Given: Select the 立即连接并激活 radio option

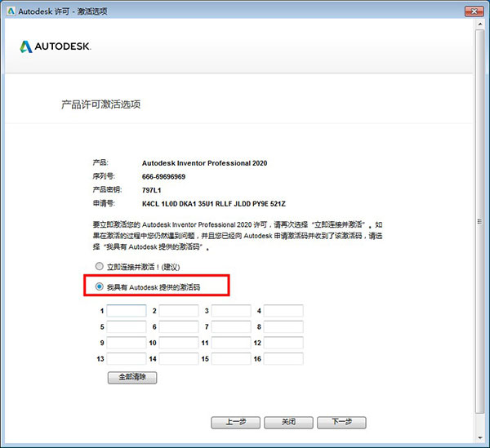Looking at the screenshot, I should 100,267.
